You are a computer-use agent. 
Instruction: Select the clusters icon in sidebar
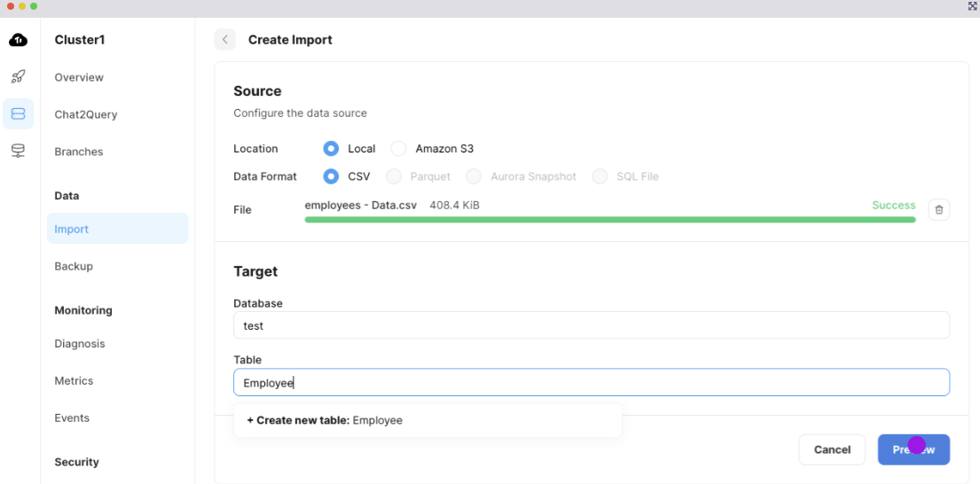point(18,113)
